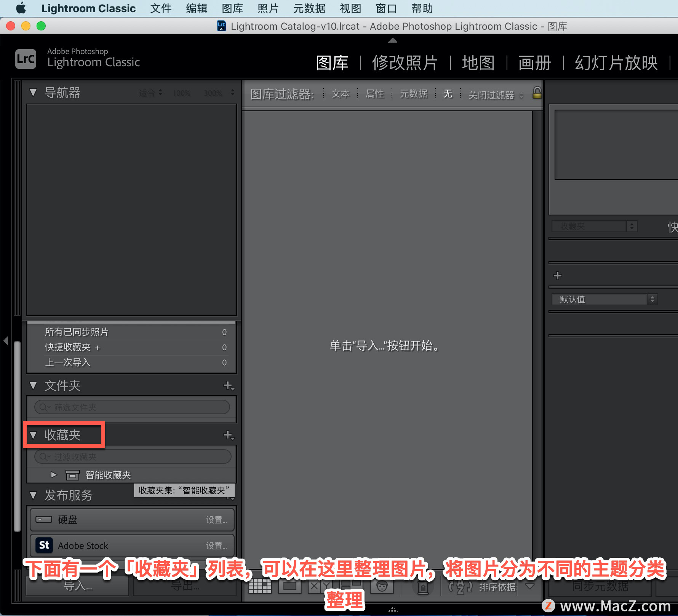Expand the 智能收藏夹 collection set
Image resolution: width=678 pixels, height=616 pixels.
pos(54,475)
